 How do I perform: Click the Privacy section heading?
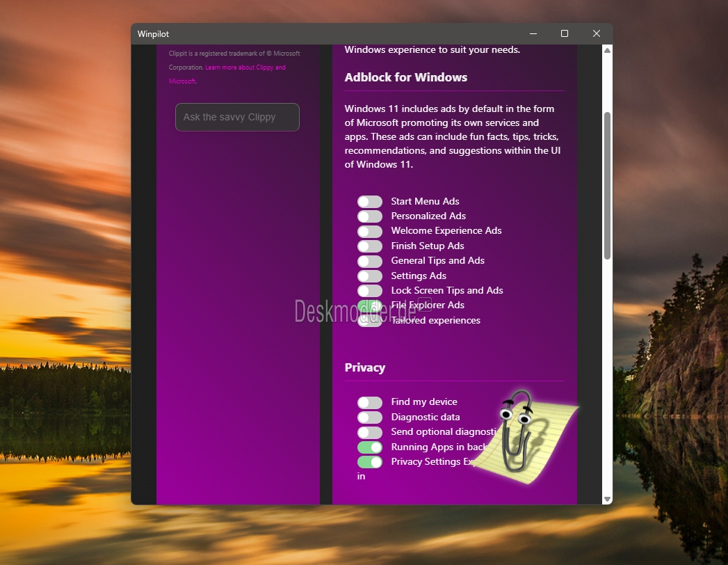(365, 367)
